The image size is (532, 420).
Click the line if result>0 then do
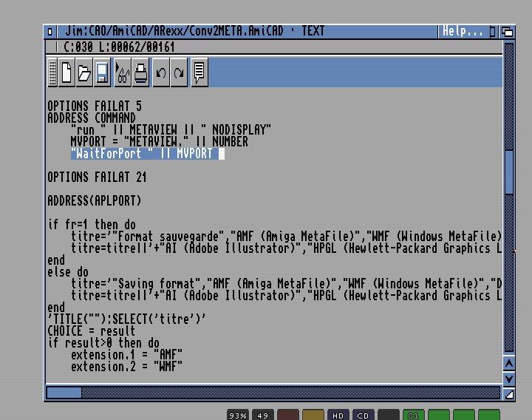tap(103, 343)
